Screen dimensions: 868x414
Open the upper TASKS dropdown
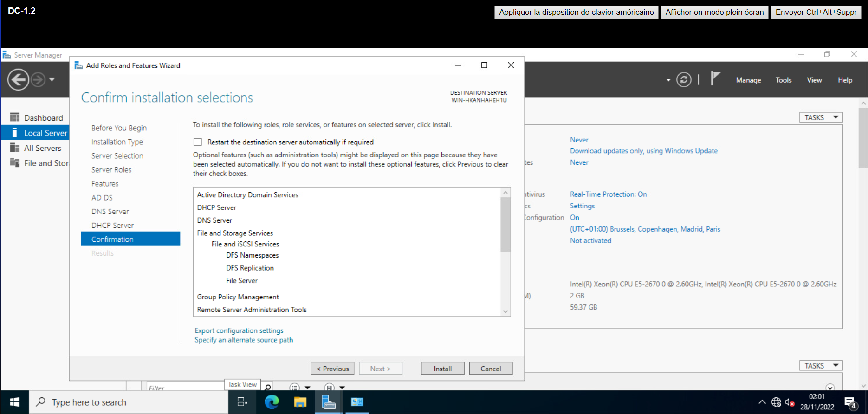coord(821,117)
